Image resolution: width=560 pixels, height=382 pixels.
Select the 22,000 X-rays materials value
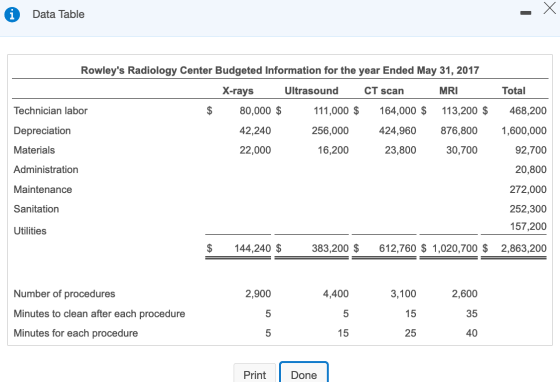255,150
